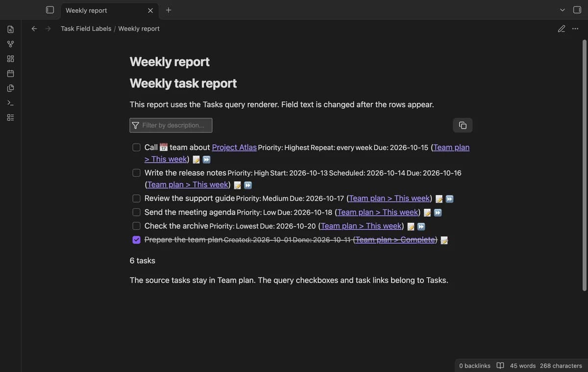Open the quick switcher from the ribbon
The width and height of the screenshot is (588, 372).
click(10, 29)
